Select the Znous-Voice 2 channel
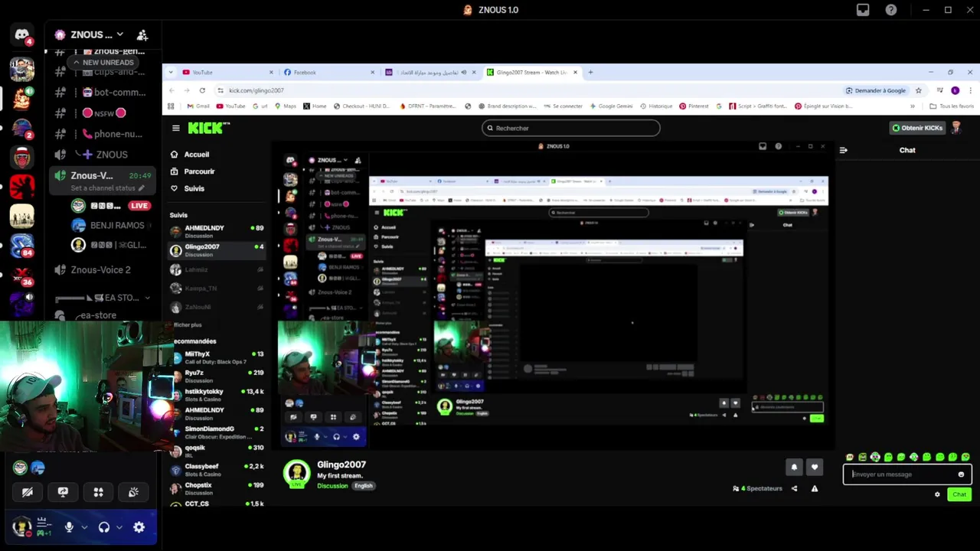This screenshot has height=551, width=980. 100,269
